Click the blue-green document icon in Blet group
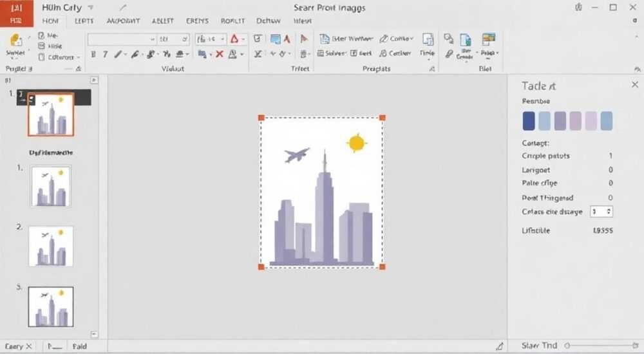Viewport: 644px width, 354px height. coord(466,41)
